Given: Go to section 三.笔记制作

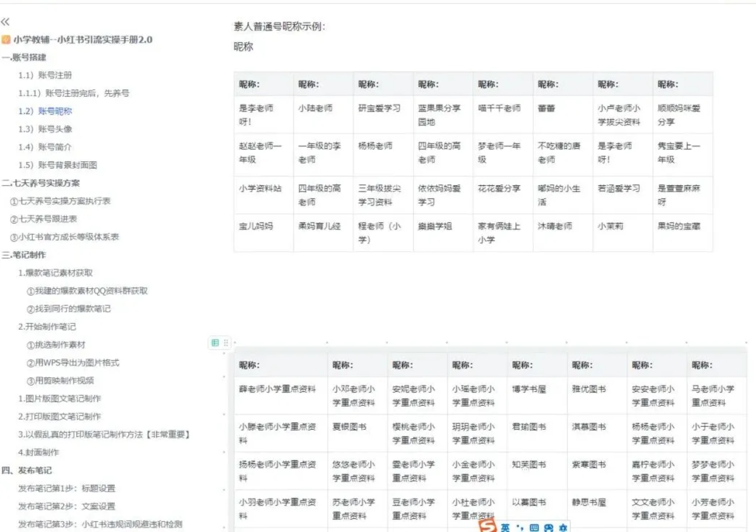Looking at the screenshot, I should [24, 255].
